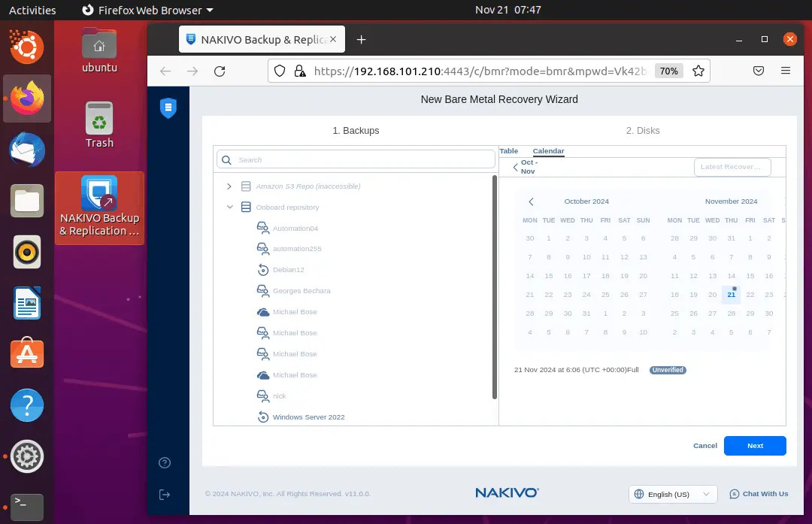Select the Debian12 backup icon
This screenshot has width=812, height=524.
pyautogui.click(x=263, y=270)
